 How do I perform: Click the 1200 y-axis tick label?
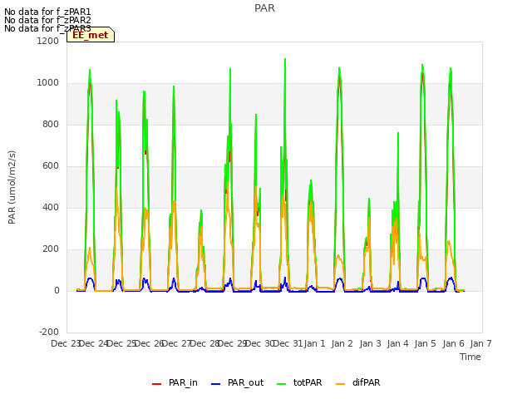click(48, 41)
